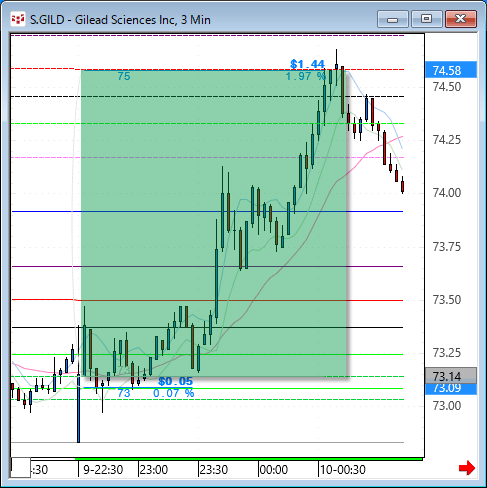Click the red chart app icon in title bar
This screenshot has width=487, height=488.
tap(18, 19)
